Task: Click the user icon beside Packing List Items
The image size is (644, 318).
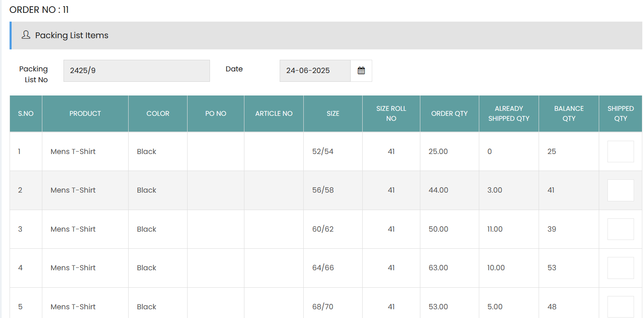Action: 26,35
